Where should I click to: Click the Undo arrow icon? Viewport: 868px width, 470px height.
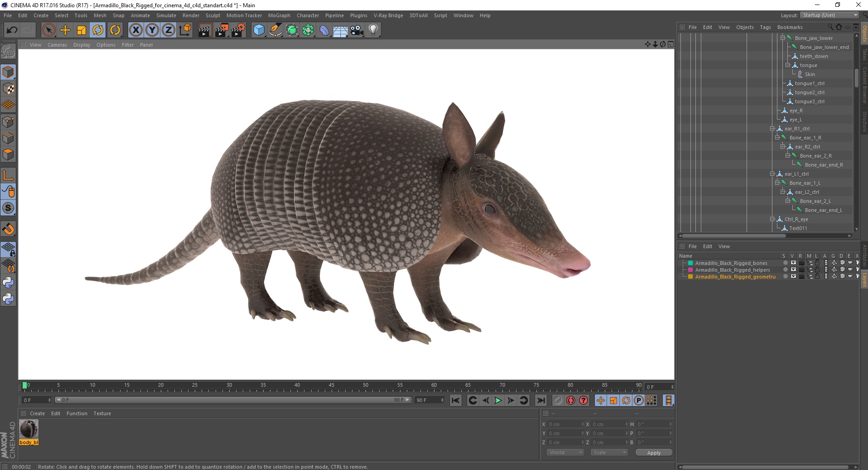point(12,30)
